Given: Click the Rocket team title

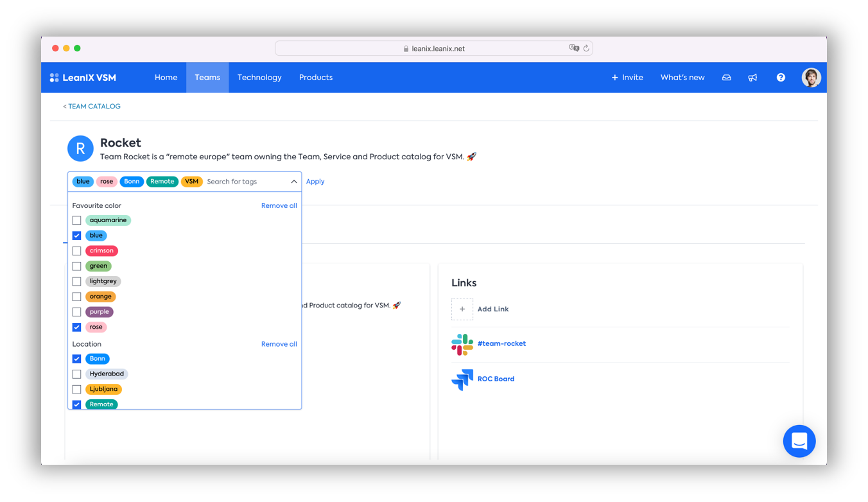Looking at the screenshot, I should 121,143.
